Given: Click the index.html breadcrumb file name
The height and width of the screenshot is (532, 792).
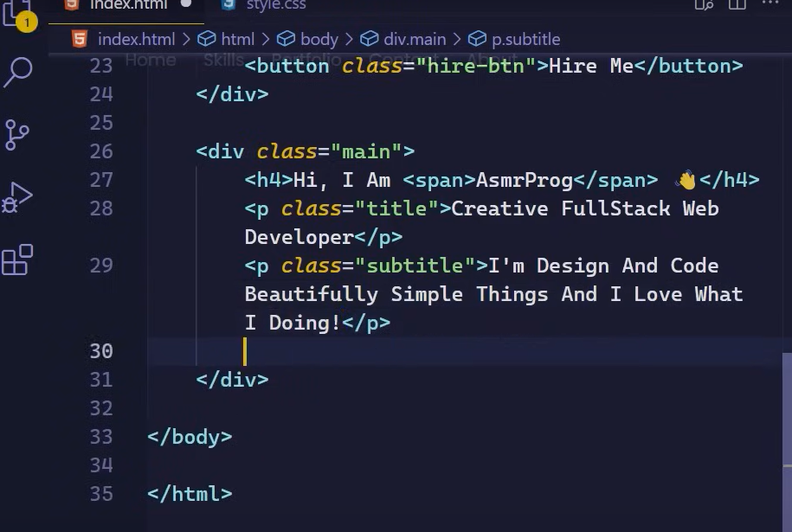Looking at the screenshot, I should (x=136, y=39).
